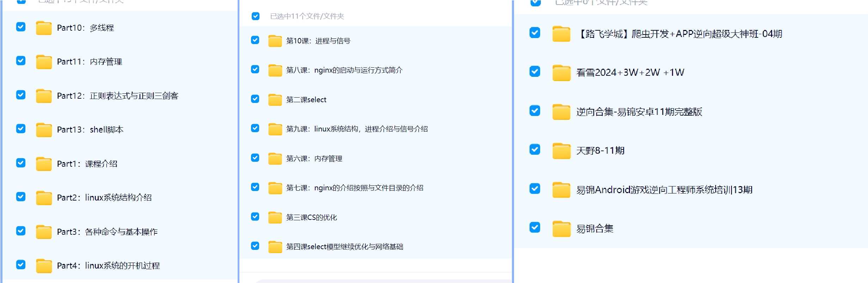Uncheck the Part13：shell脚本 checkbox
This screenshot has height=283, width=868.
coord(21,129)
